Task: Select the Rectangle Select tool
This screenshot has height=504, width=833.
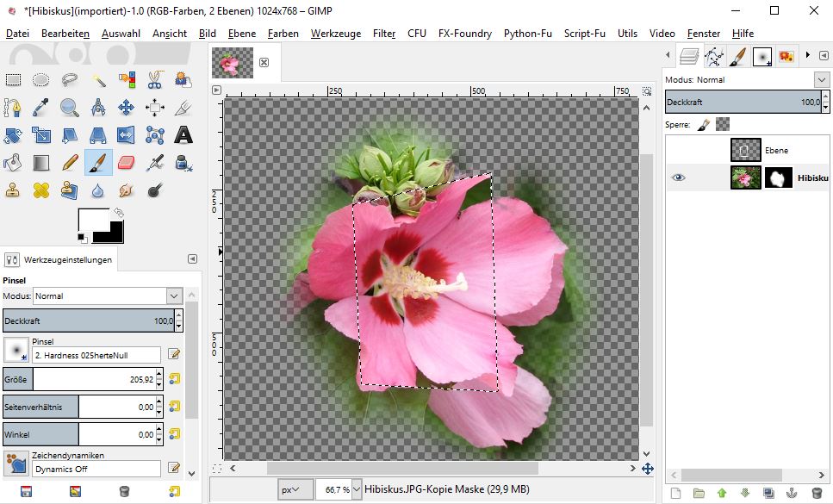Action: click(x=14, y=80)
